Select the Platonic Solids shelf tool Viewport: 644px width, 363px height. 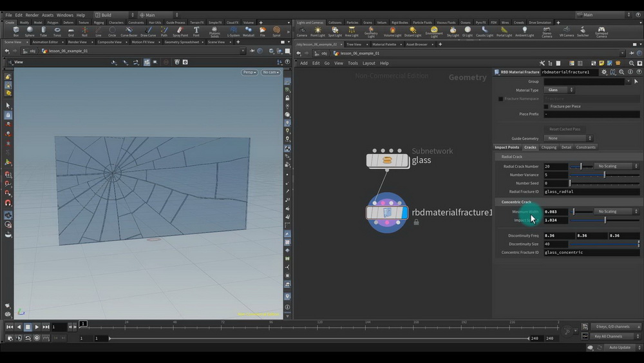[214, 32]
